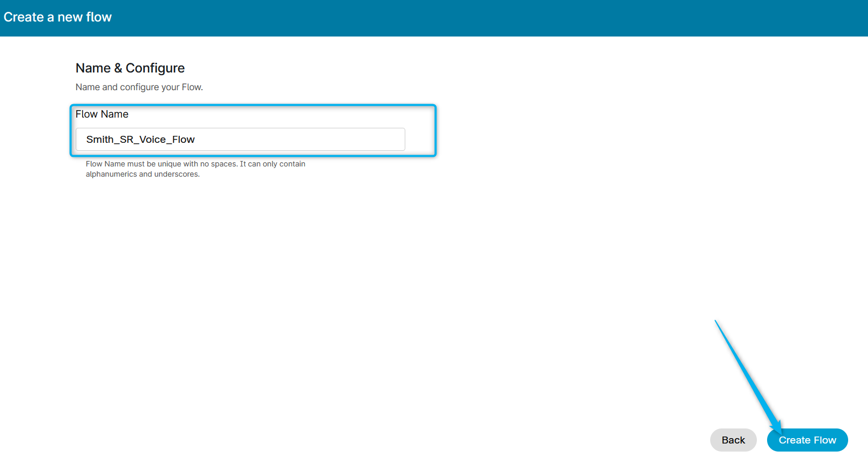Click the ampersand in the Name & Configure heading

118,68
